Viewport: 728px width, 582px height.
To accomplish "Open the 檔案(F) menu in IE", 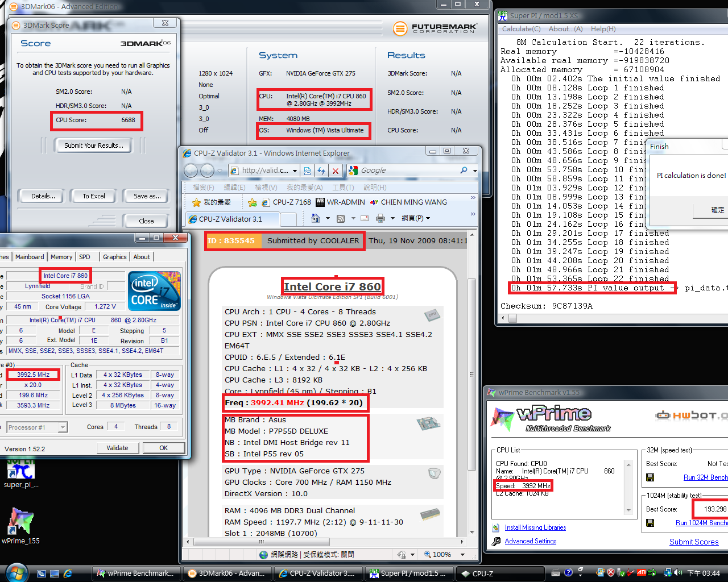I will (x=203, y=187).
